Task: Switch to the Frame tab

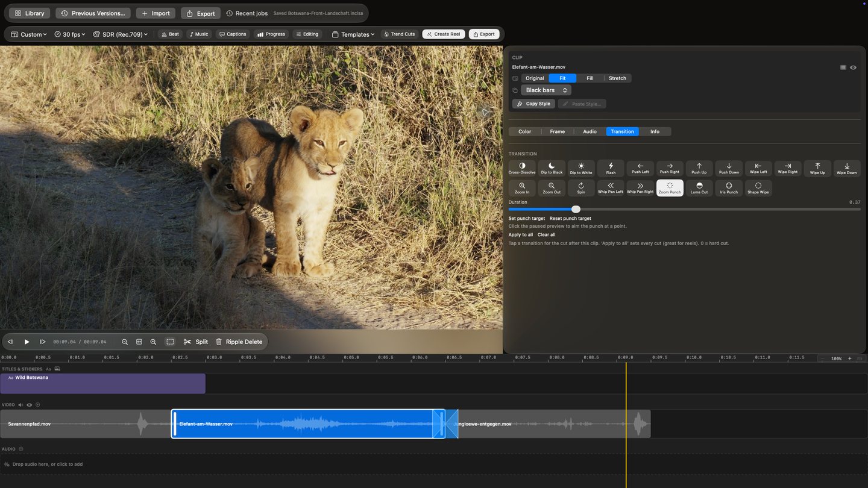Action: click(x=558, y=131)
